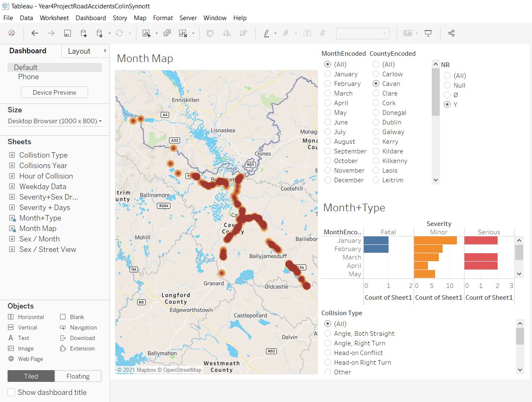Open Presentation Mode icon

(428, 33)
